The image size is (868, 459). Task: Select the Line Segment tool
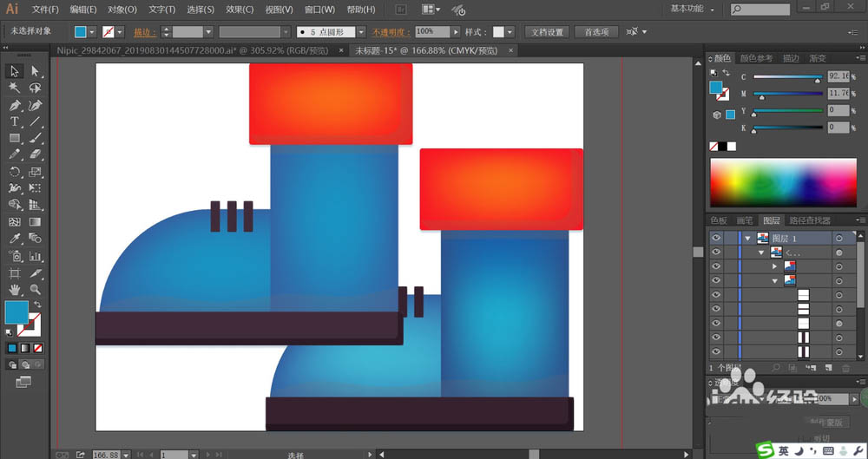pyautogui.click(x=36, y=121)
